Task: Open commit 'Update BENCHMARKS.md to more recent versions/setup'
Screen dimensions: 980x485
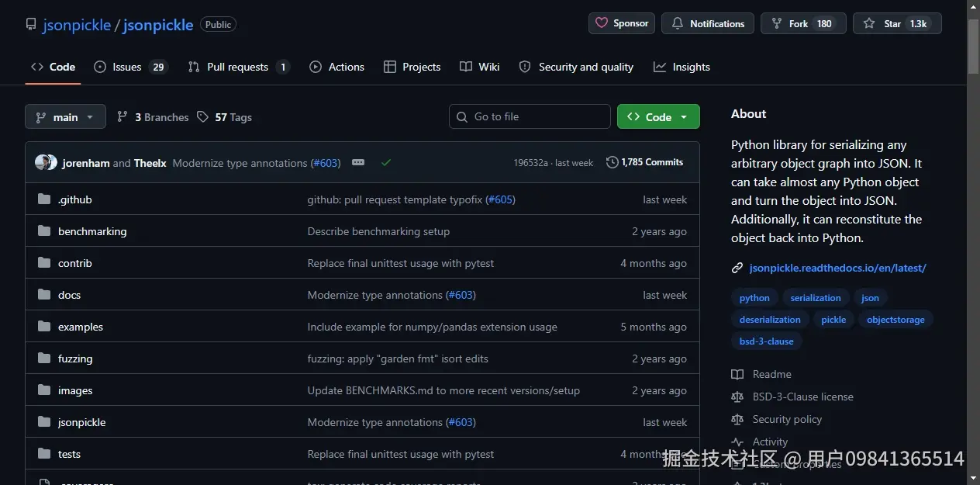Action: click(443, 390)
